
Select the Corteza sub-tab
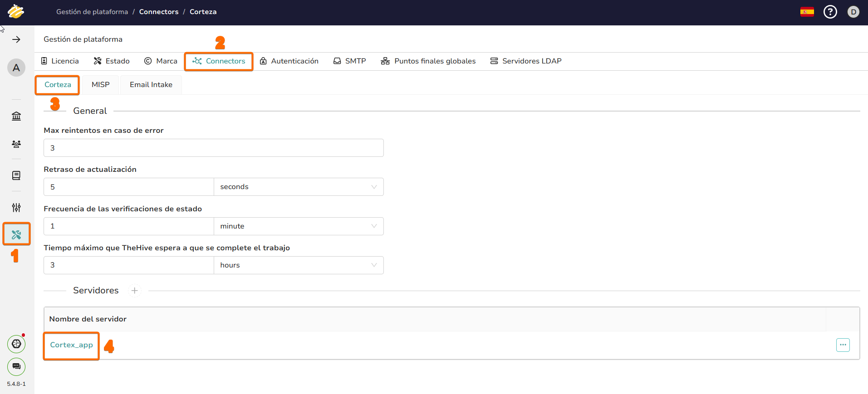click(x=58, y=85)
